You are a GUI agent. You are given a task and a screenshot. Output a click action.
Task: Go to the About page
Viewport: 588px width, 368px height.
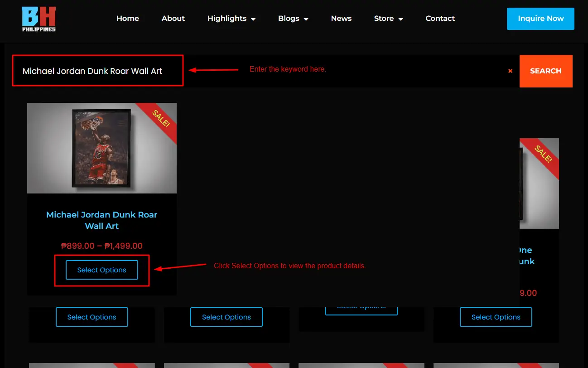click(173, 19)
